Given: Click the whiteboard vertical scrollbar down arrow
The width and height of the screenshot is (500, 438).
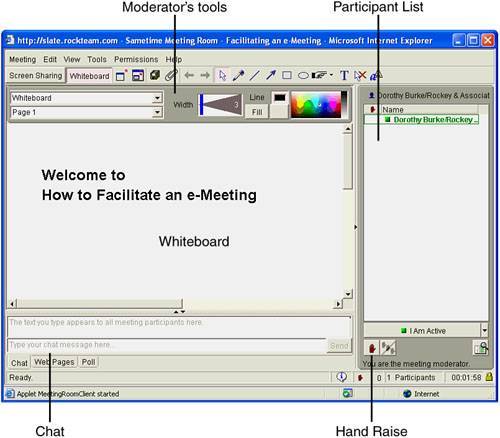Looking at the screenshot, I should coord(348,294).
